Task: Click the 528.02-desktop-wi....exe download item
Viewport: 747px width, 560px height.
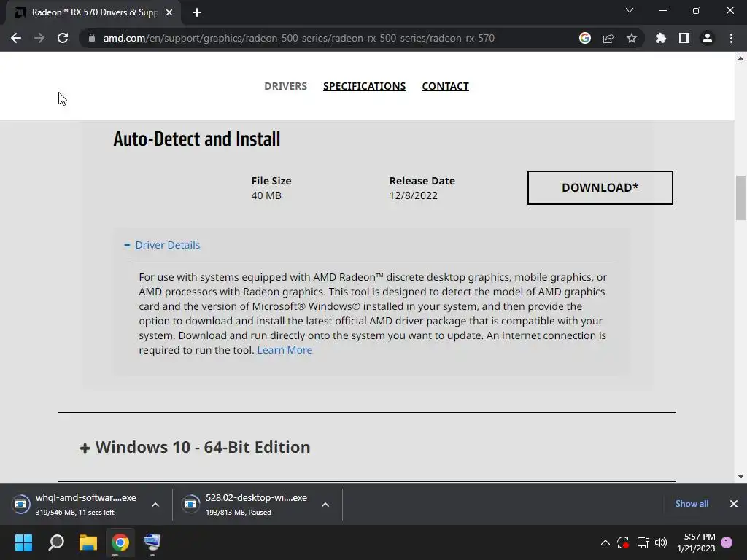Action: click(x=247, y=504)
